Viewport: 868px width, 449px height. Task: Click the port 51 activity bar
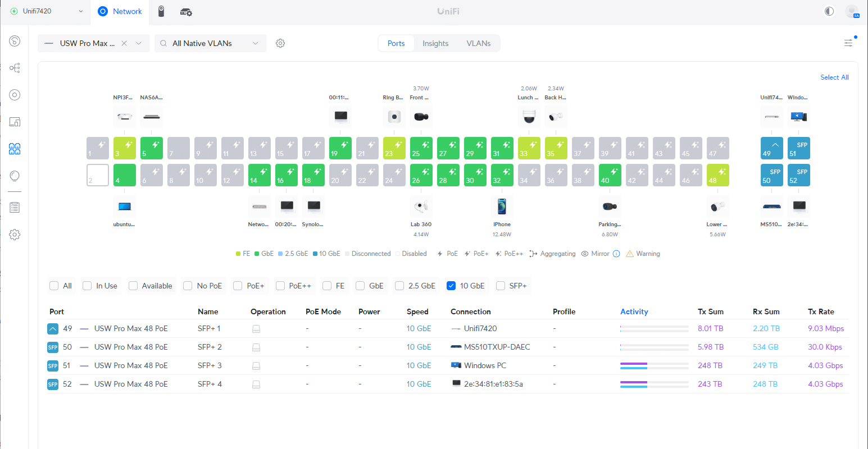click(x=655, y=365)
